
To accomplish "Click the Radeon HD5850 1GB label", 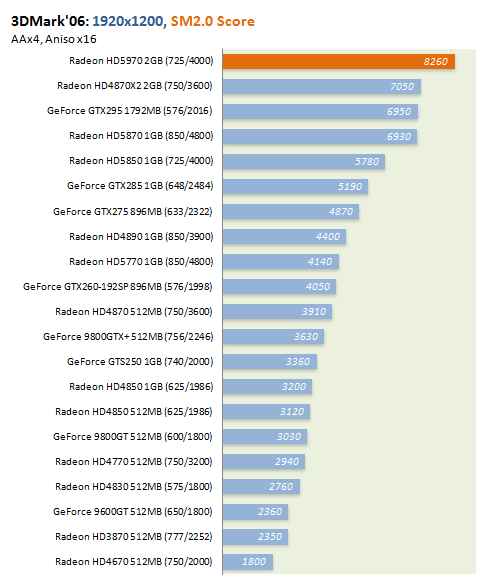I will pyautogui.click(x=141, y=161).
